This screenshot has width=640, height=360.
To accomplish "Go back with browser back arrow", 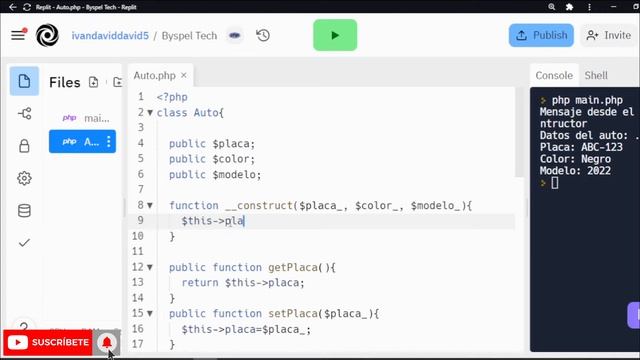I will 12,7.
